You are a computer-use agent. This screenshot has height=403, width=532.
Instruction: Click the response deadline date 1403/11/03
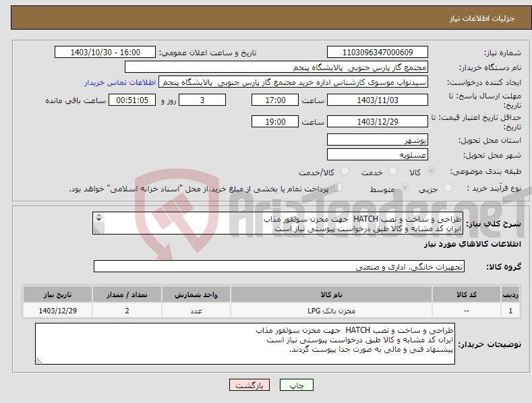(378, 100)
